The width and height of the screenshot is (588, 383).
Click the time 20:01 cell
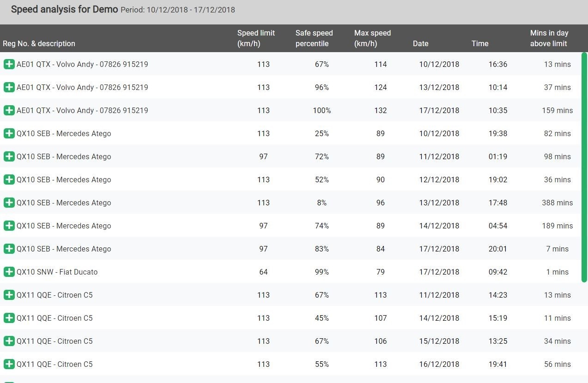[x=498, y=249]
